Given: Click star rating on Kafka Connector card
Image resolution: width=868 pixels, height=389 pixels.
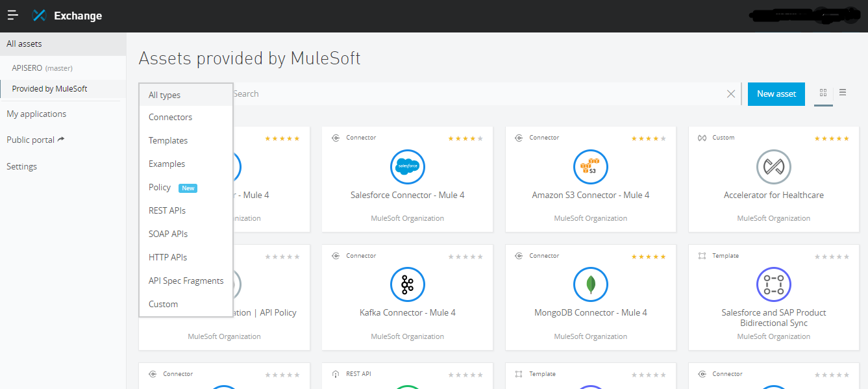Looking at the screenshot, I should coord(465,257).
